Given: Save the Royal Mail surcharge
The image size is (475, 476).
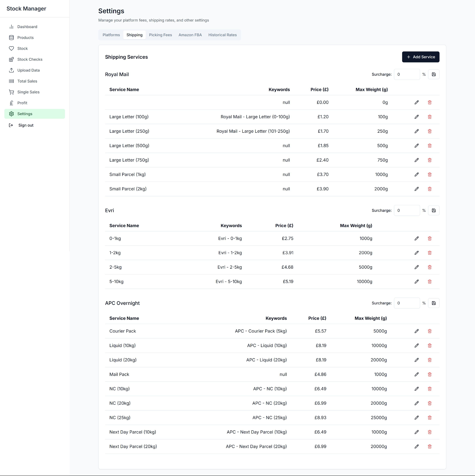Looking at the screenshot, I should click(434, 74).
